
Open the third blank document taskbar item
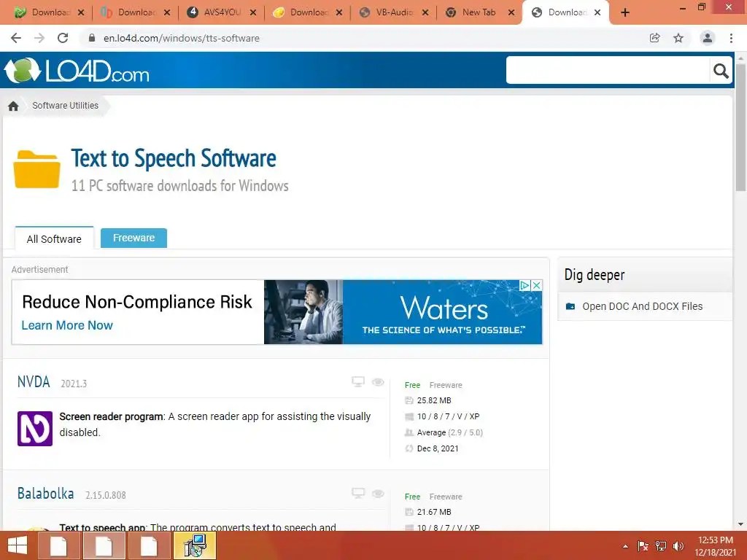[149, 545]
